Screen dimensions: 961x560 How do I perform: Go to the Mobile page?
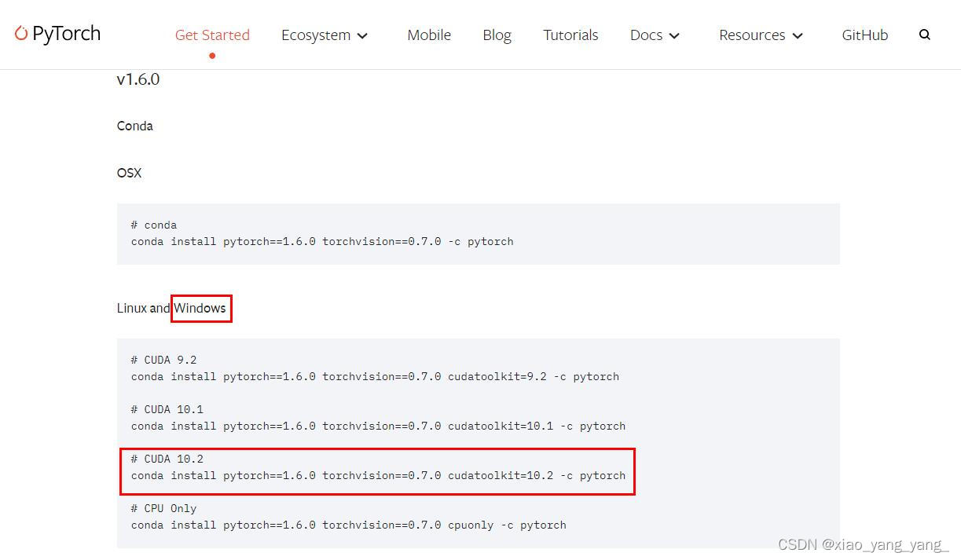(429, 35)
